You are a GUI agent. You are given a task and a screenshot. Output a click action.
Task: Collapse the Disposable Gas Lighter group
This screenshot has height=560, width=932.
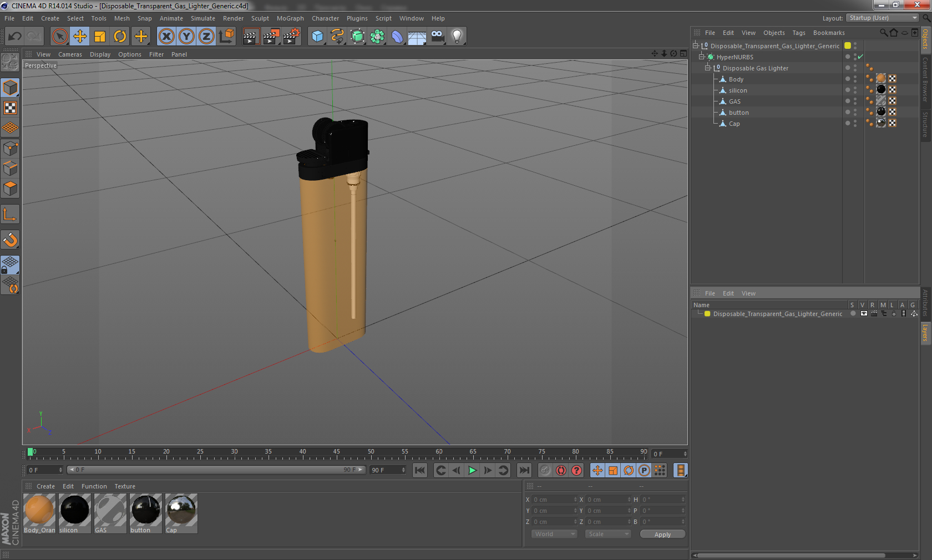(707, 68)
